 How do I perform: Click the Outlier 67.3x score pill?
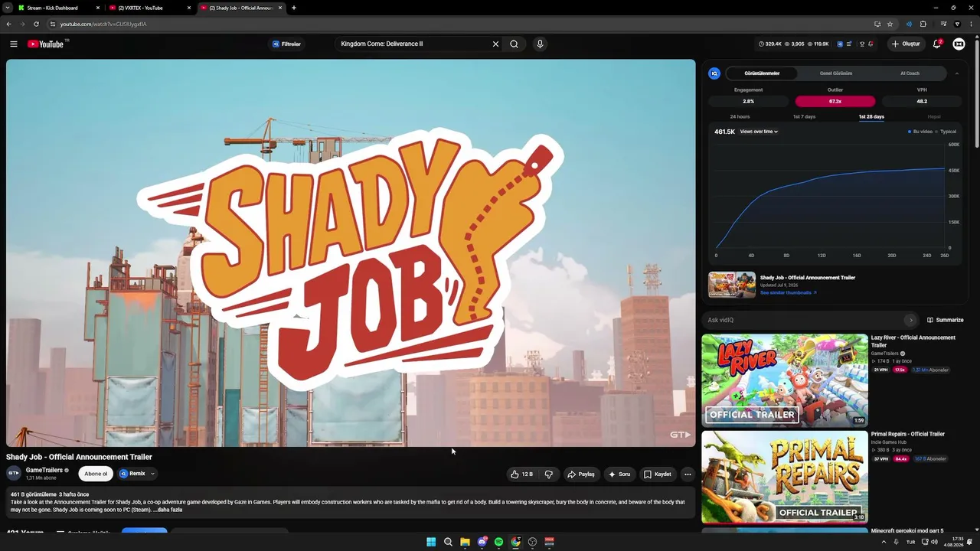coord(835,101)
